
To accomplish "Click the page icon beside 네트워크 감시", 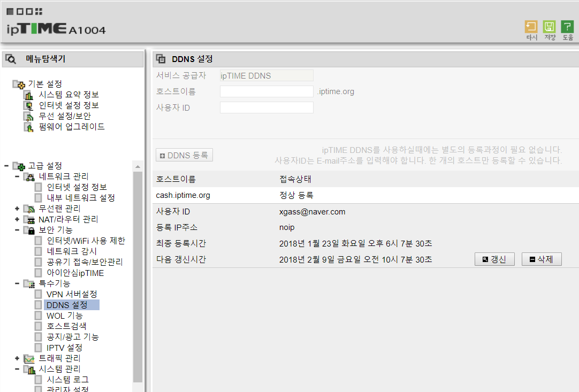I will (38, 252).
